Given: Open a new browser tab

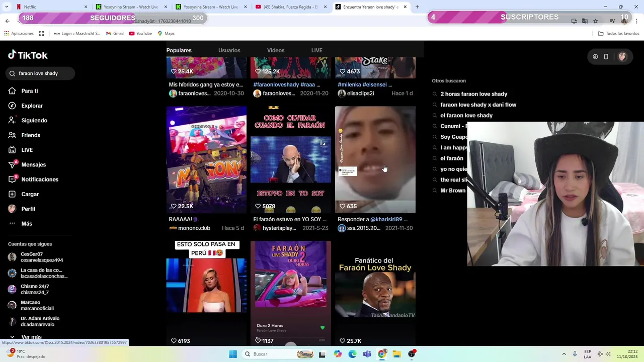Looking at the screenshot, I should click(x=417, y=7).
